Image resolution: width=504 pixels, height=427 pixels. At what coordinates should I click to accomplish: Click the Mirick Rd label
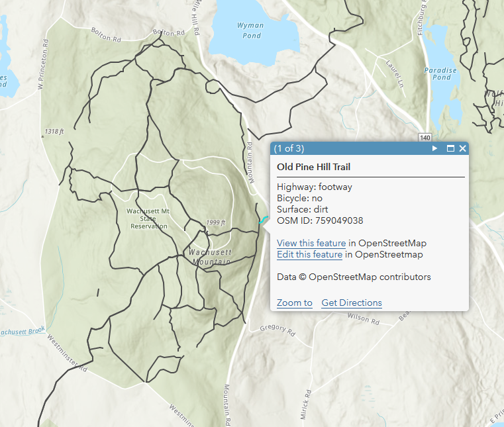(306, 404)
